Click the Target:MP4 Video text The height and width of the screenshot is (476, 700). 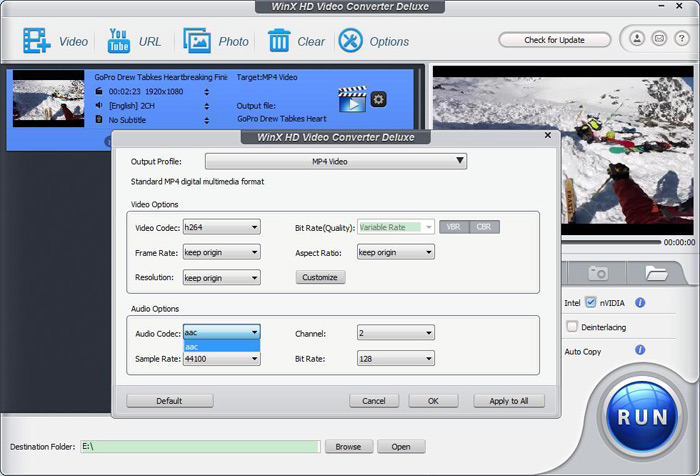[x=267, y=77]
